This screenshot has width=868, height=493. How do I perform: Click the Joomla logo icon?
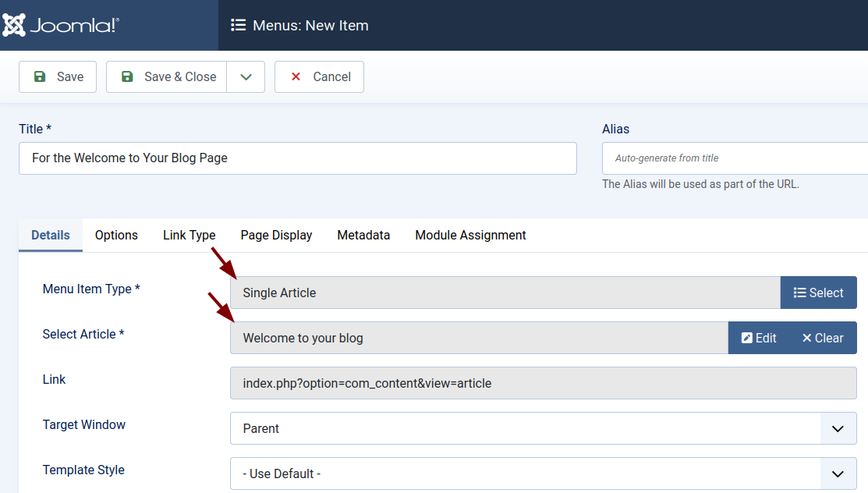(x=15, y=25)
